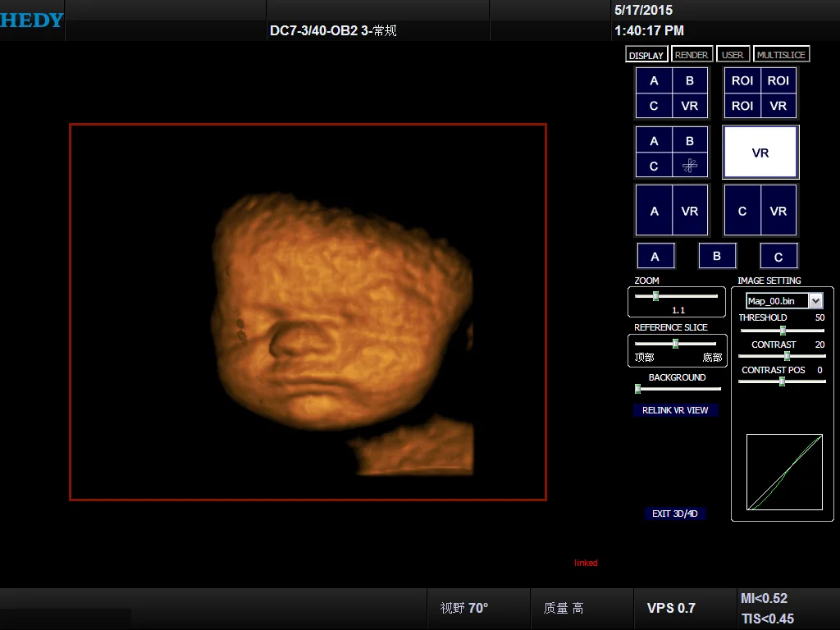Click the red 'linked' status text
The width and height of the screenshot is (840, 630).
(586, 563)
